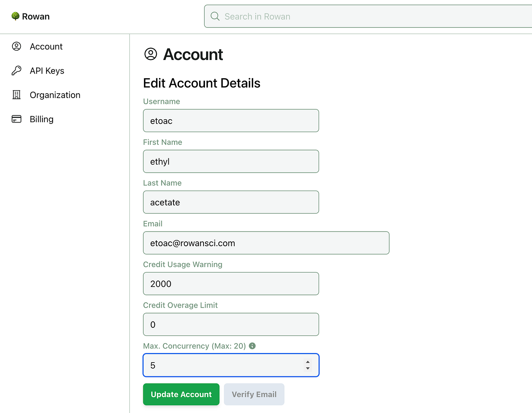Click into the Username field with etoac

coord(231,121)
